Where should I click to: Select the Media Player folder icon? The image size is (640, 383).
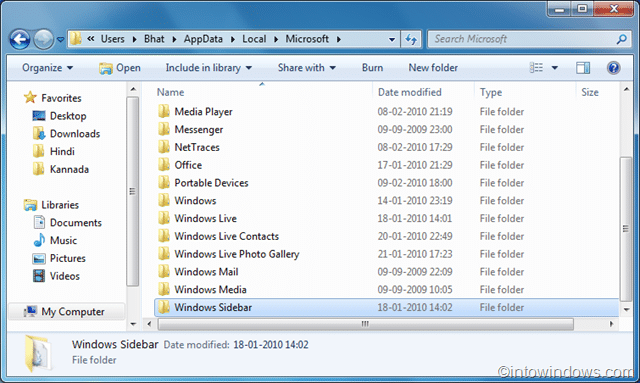point(164,111)
